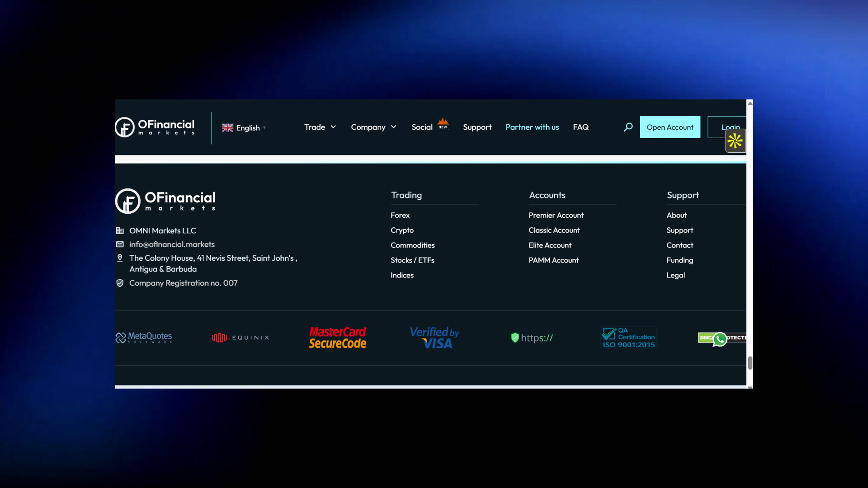Click the WhatsApp chat icon
Viewport: 868px width, 488px height.
tap(720, 339)
